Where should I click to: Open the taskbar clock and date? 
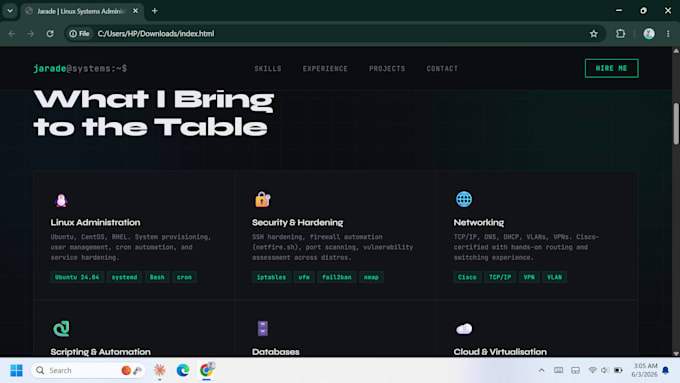click(x=644, y=370)
